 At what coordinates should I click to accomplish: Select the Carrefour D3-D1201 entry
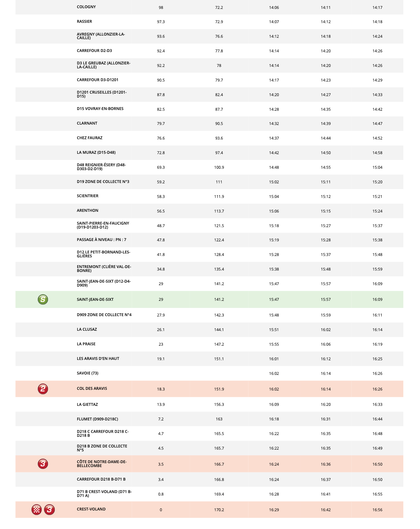pyautogui.click(x=98, y=80)
